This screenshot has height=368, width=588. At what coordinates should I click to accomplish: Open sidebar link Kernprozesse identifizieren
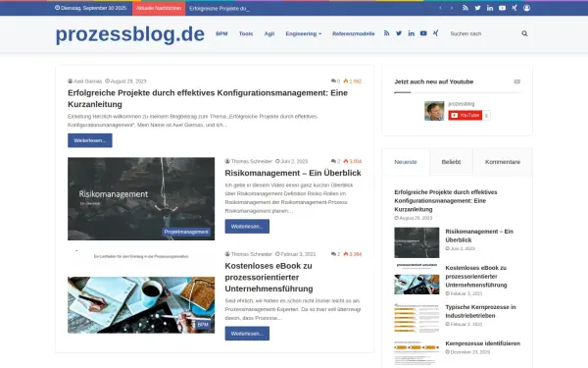click(x=483, y=343)
